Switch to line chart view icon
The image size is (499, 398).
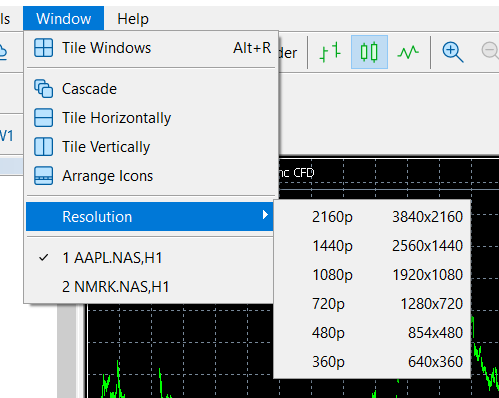point(408,52)
